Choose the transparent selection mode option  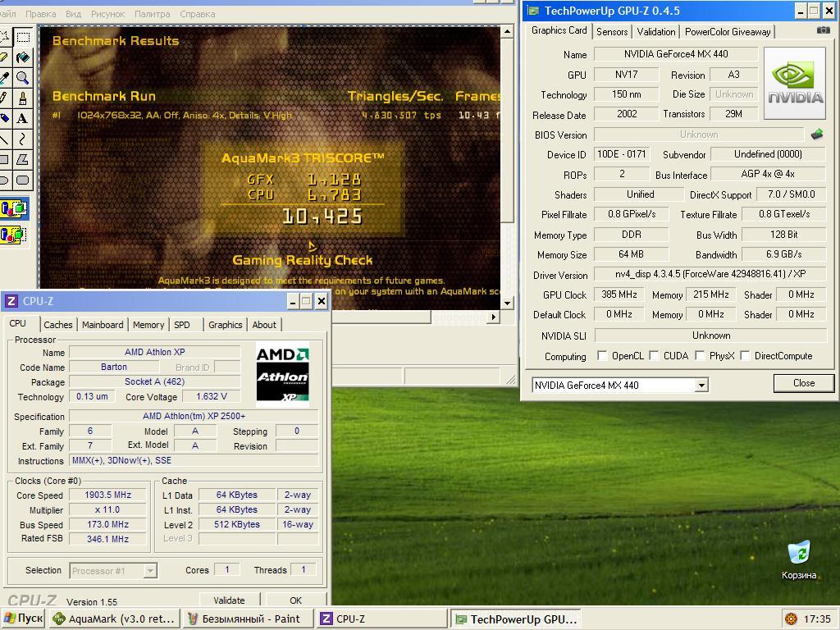pyautogui.click(x=13, y=234)
